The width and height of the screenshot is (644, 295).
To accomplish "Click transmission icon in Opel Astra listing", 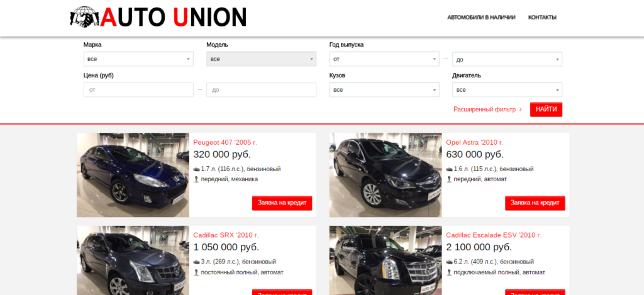I will (449, 179).
